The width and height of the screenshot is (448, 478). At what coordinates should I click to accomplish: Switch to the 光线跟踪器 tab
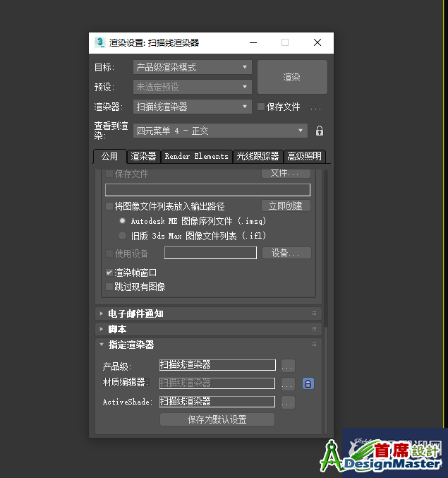tap(258, 157)
